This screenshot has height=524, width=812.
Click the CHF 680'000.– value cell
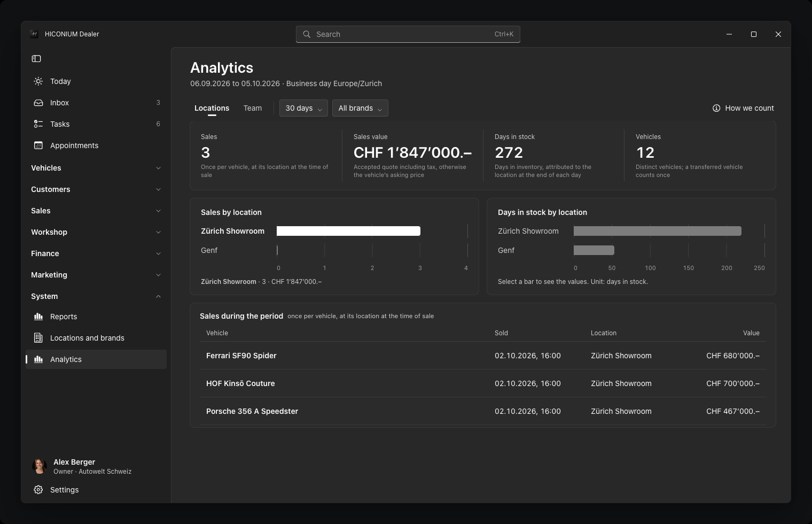pos(733,356)
